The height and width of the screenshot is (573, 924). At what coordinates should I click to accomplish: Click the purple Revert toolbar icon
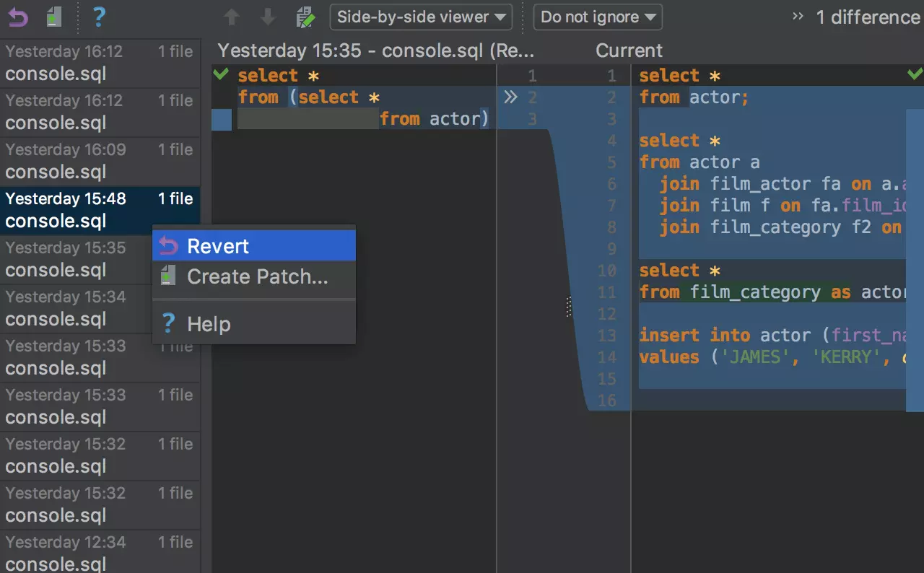click(x=17, y=17)
